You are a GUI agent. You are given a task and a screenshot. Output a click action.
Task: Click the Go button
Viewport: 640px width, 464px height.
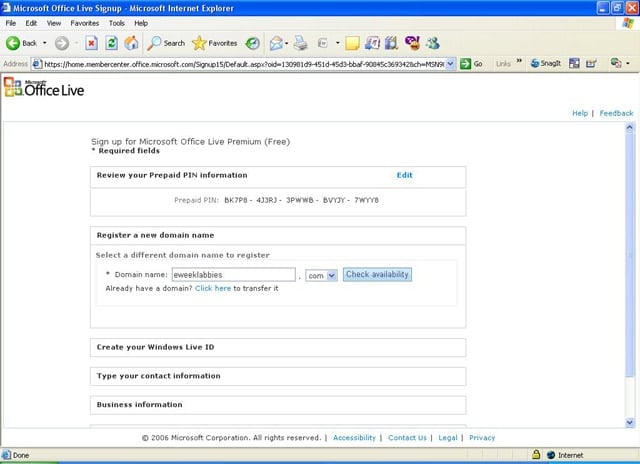pos(471,64)
